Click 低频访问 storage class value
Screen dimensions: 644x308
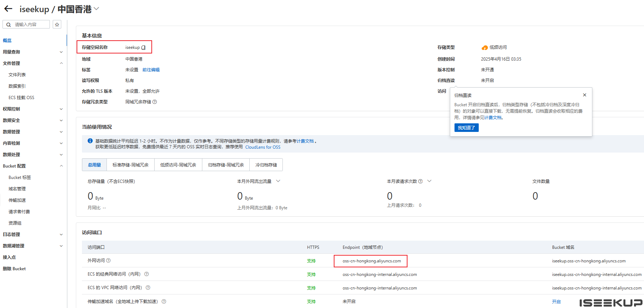point(498,47)
